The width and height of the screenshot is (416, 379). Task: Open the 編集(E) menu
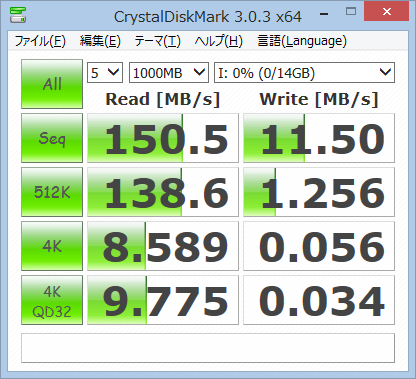pos(100,41)
